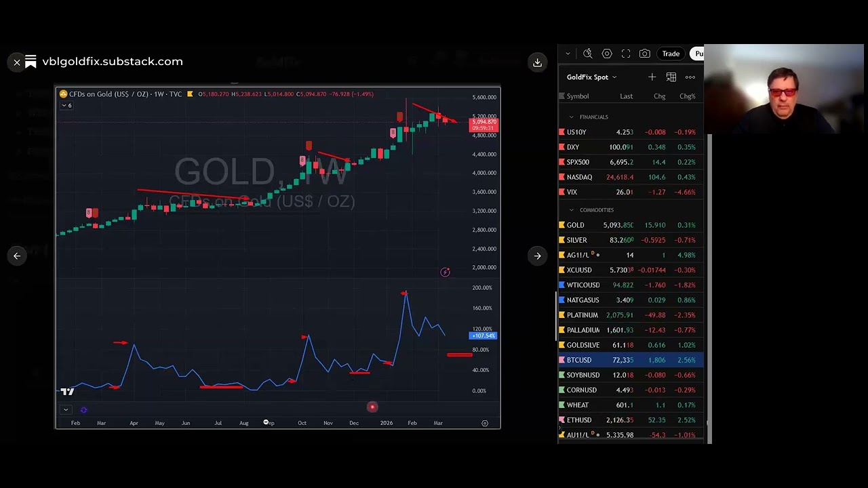Select the DXY watchlist row
The width and height of the screenshot is (868, 488).
click(631, 147)
